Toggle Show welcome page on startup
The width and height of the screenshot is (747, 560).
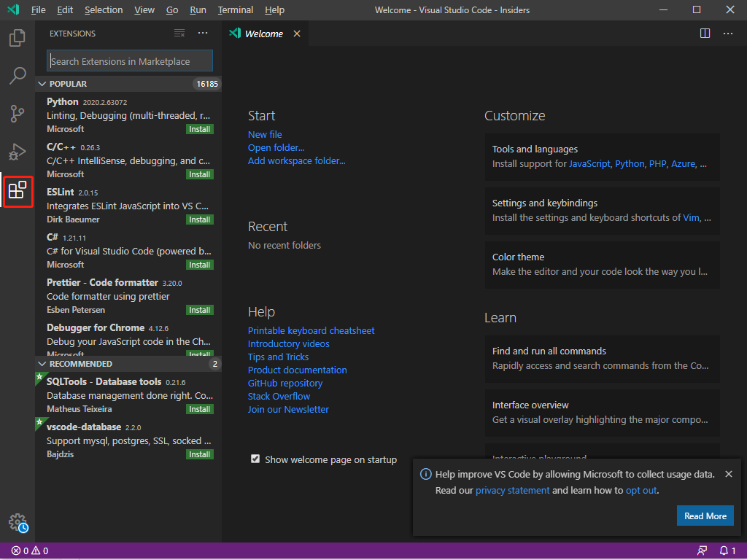click(x=255, y=459)
